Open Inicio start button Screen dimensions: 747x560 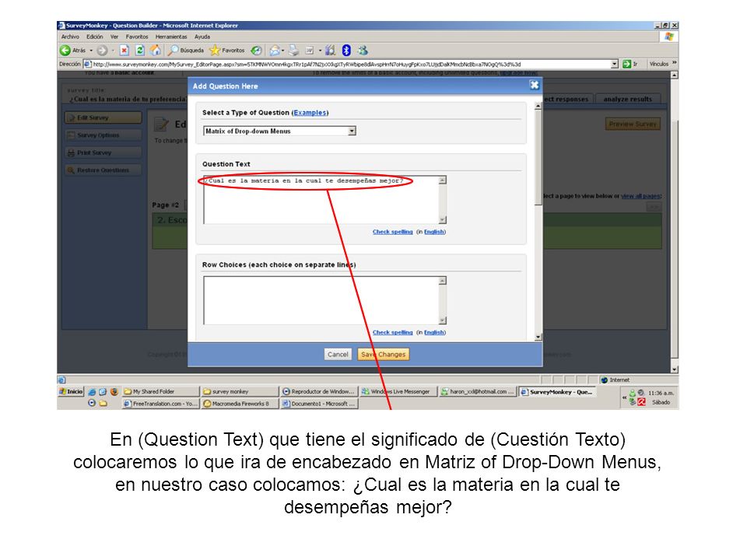(71, 391)
